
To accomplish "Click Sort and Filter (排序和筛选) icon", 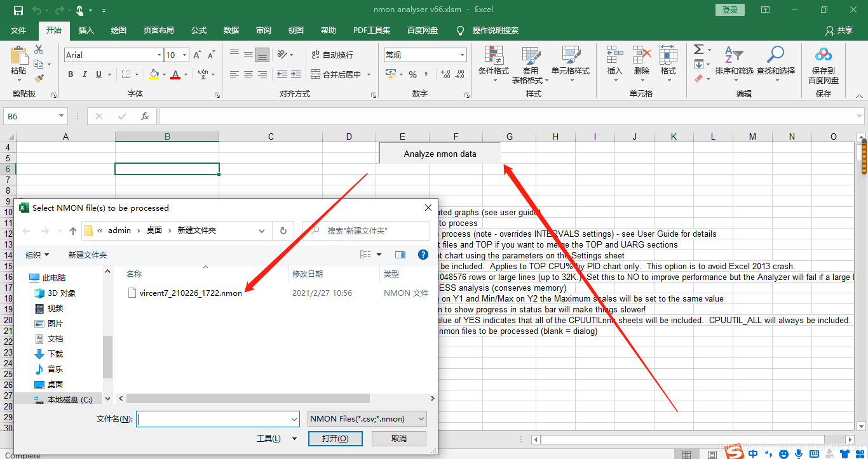I will 734,55.
